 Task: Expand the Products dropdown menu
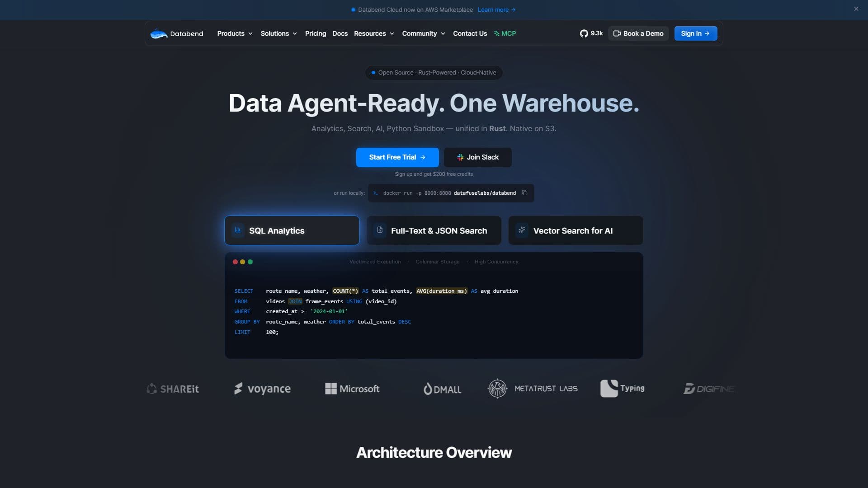[x=235, y=33]
